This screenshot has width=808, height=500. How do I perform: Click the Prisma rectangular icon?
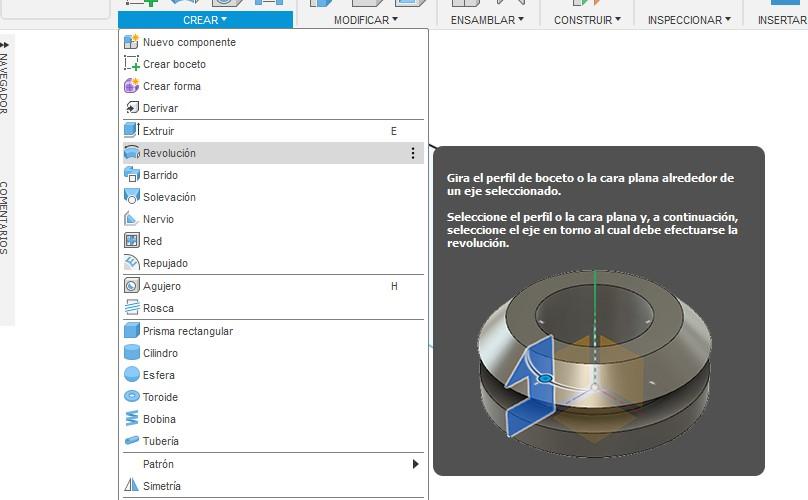pyautogui.click(x=131, y=330)
